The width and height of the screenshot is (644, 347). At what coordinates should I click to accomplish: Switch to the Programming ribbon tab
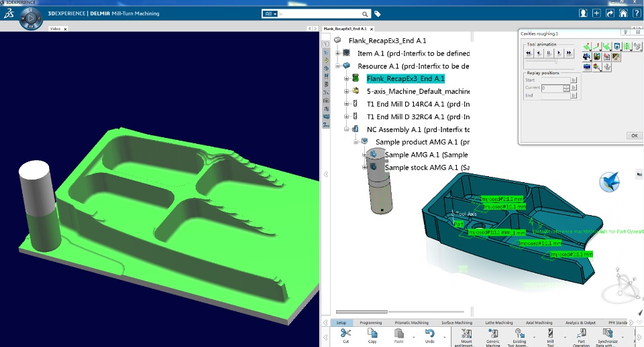[371, 322]
